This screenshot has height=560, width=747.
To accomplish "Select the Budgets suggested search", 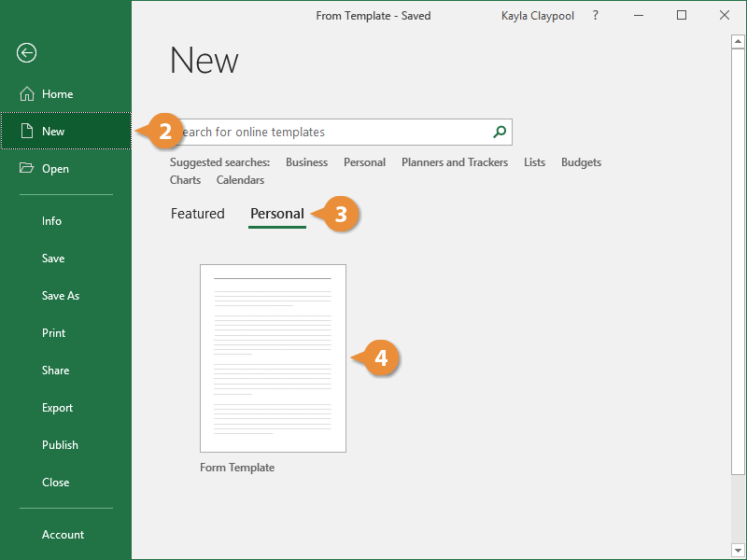I will [x=581, y=161].
